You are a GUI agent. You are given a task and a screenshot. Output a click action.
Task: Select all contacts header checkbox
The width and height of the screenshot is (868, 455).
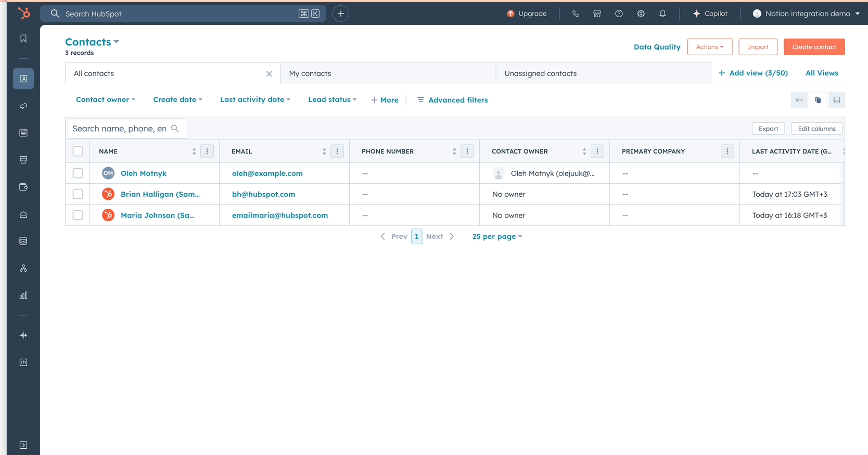pos(78,151)
